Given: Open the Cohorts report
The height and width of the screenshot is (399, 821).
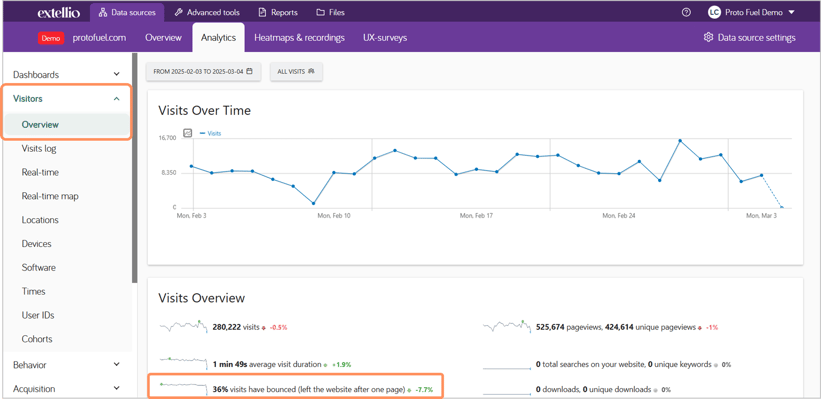Looking at the screenshot, I should (x=37, y=339).
